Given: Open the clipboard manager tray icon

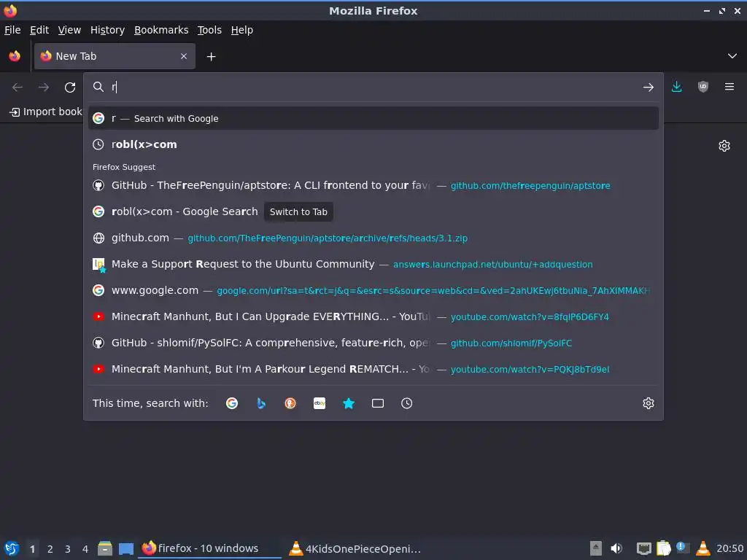Looking at the screenshot, I should point(663,548).
